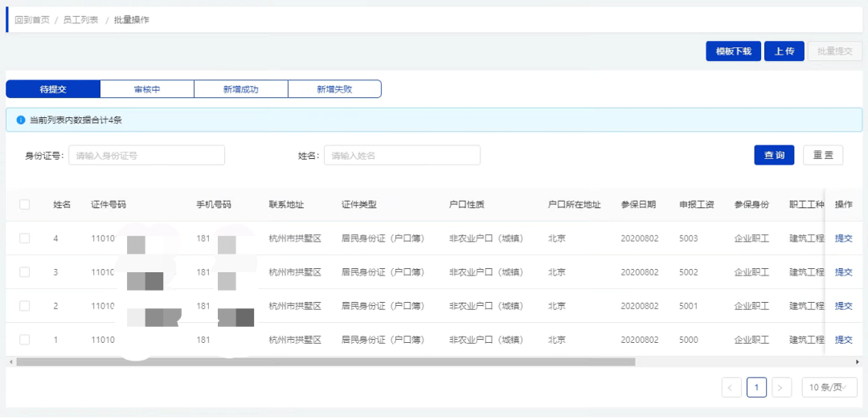Click the 5000 salary cell

(x=688, y=340)
